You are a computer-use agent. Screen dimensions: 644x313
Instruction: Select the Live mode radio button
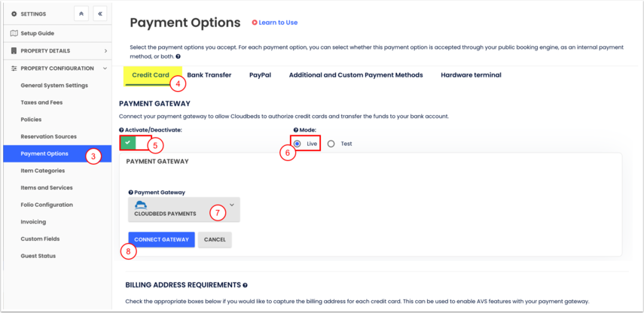[298, 144]
